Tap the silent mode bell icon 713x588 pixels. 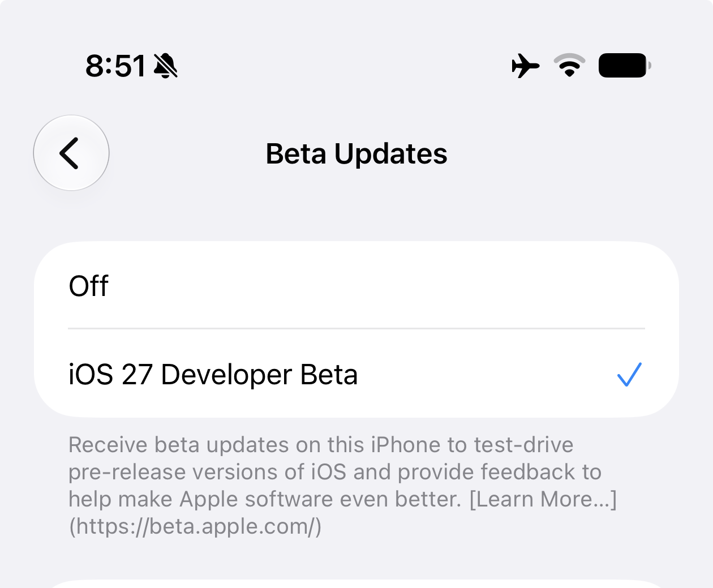[x=166, y=66]
